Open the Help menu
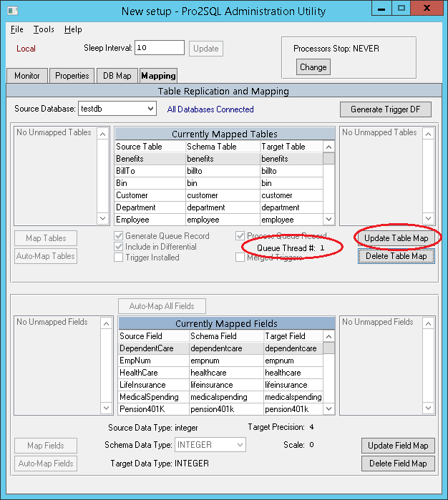Image resolution: width=448 pixels, height=500 pixels. point(73,29)
